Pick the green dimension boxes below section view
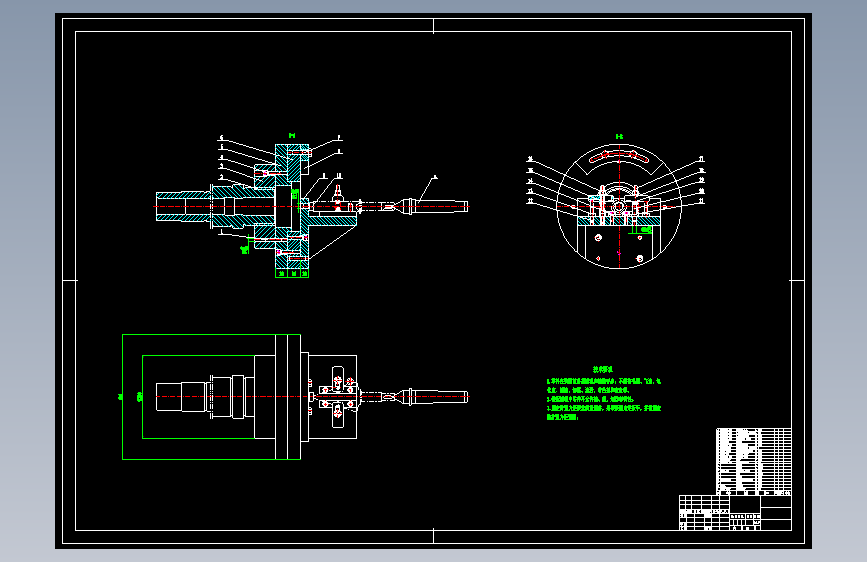This screenshot has width=867, height=562. tap(292, 273)
